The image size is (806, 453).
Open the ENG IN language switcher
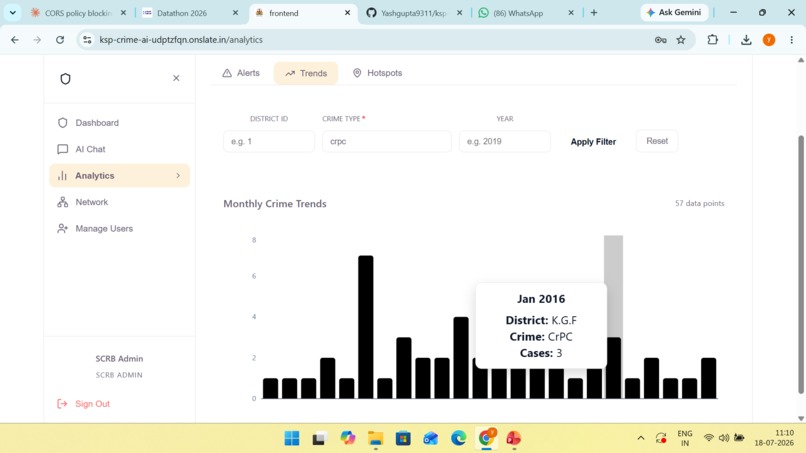[x=685, y=438]
